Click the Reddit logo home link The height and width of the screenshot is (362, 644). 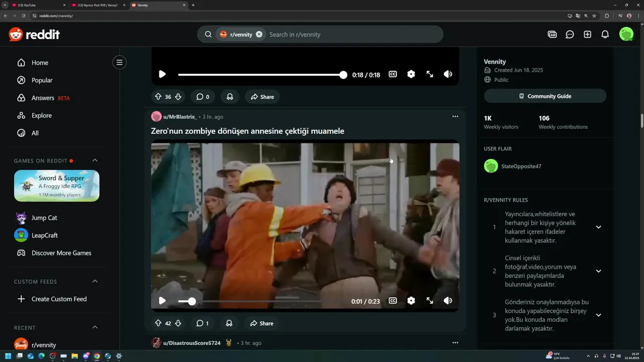tap(34, 34)
